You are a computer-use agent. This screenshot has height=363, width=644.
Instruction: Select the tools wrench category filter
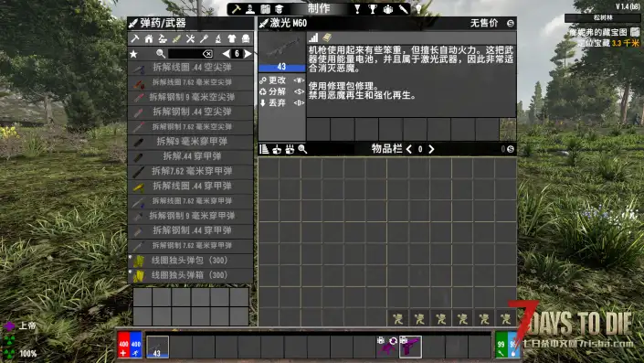(190, 38)
